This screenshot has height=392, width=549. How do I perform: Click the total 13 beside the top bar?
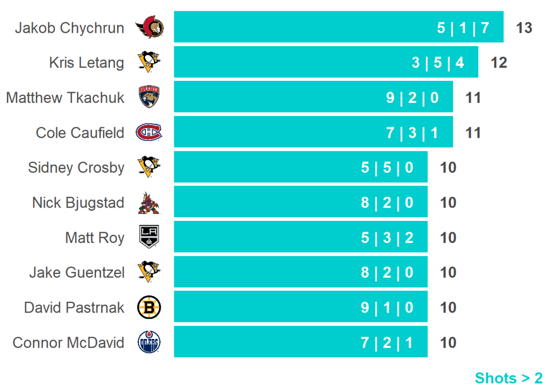click(524, 27)
